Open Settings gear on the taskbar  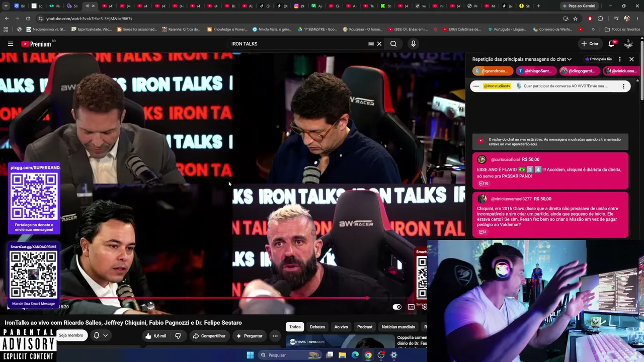coord(394,355)
